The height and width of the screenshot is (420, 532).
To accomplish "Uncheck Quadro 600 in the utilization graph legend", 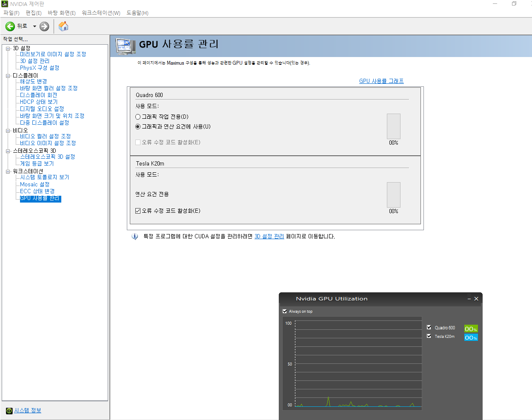I will pos(429,327).
